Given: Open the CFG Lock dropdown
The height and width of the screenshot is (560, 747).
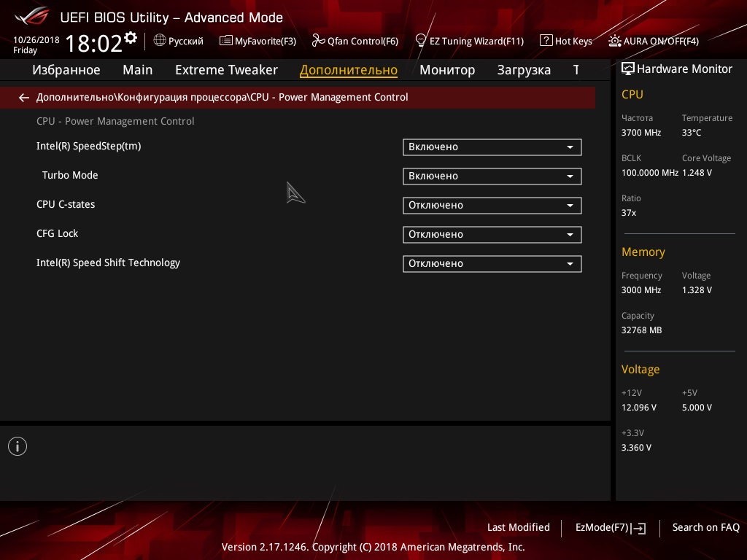Looking at the screenshot, I should tap(492, 234).
